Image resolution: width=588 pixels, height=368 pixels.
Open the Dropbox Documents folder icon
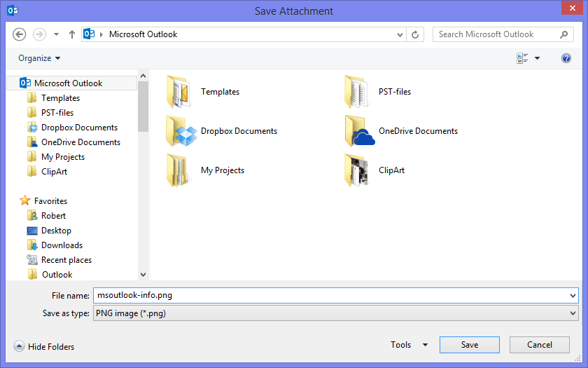point(182,131)
